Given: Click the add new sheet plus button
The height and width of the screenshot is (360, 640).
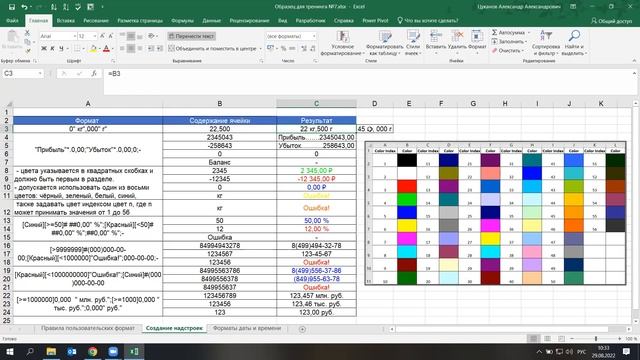Looking at the screenshot, I should [x=302, y=329].
